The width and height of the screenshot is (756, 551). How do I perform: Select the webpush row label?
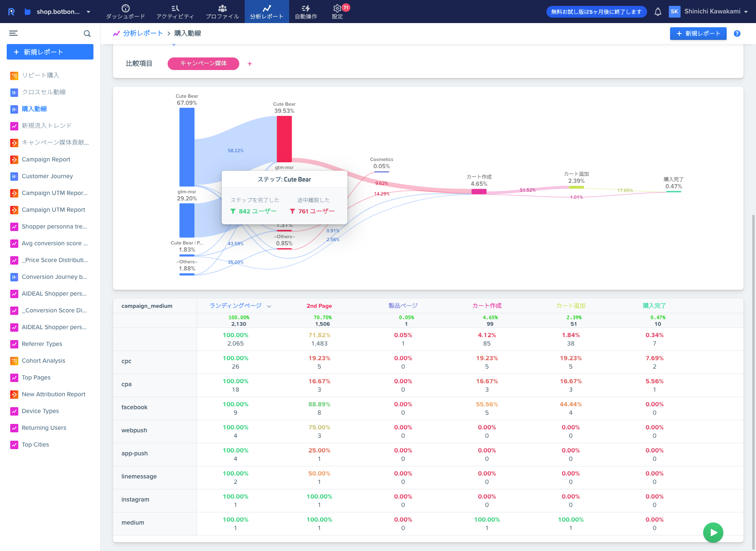point(134,430)
